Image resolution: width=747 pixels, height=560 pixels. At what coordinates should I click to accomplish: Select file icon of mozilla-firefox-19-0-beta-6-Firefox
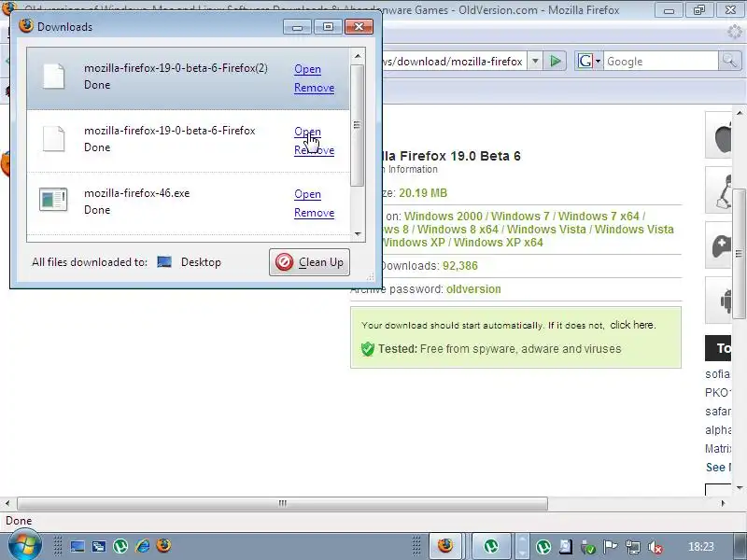pos(53,138)
